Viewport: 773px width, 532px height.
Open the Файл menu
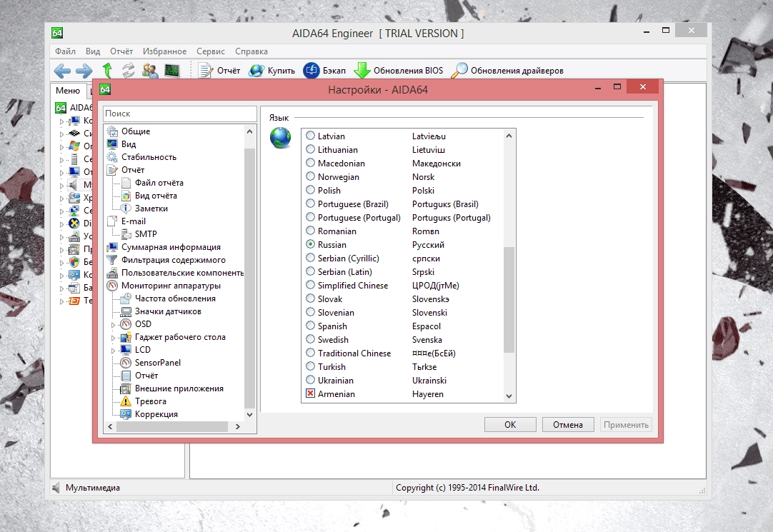(x=65, y=51)
